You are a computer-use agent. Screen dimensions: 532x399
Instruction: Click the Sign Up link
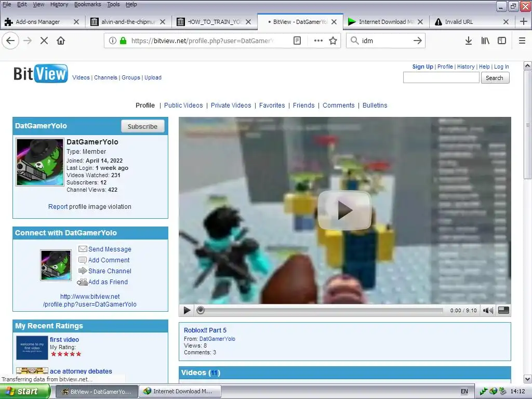(422, 66)
